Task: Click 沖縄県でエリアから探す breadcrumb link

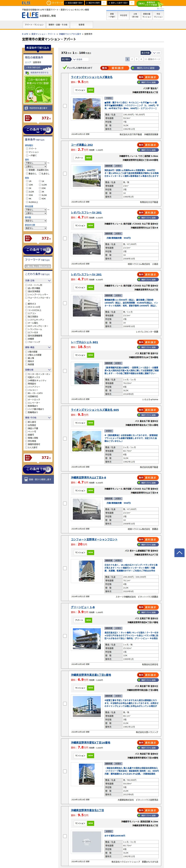Action: point(70,34)
